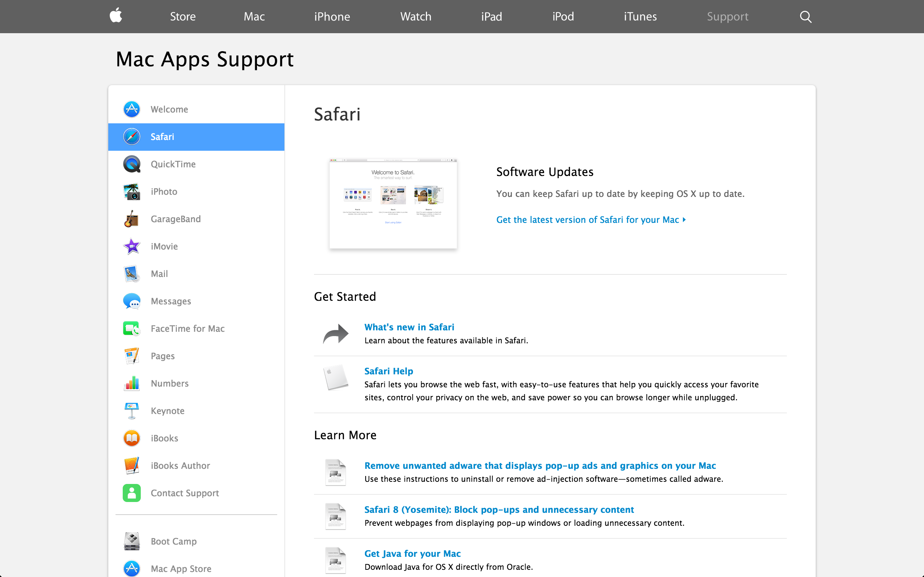
Task: Click the Contact Support green icon
Action: (x=132, y=493)
